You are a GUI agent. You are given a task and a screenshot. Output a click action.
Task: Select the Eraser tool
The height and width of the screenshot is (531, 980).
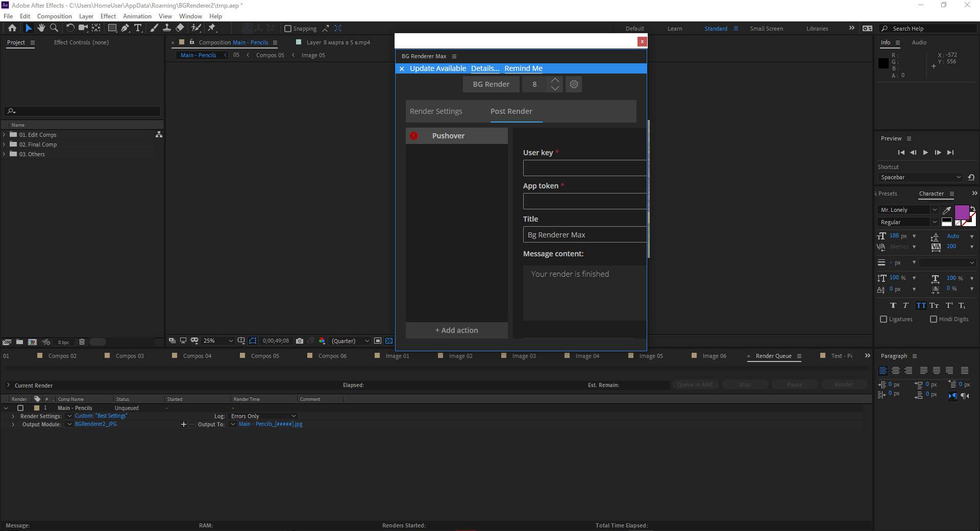[x=180, y=28]
